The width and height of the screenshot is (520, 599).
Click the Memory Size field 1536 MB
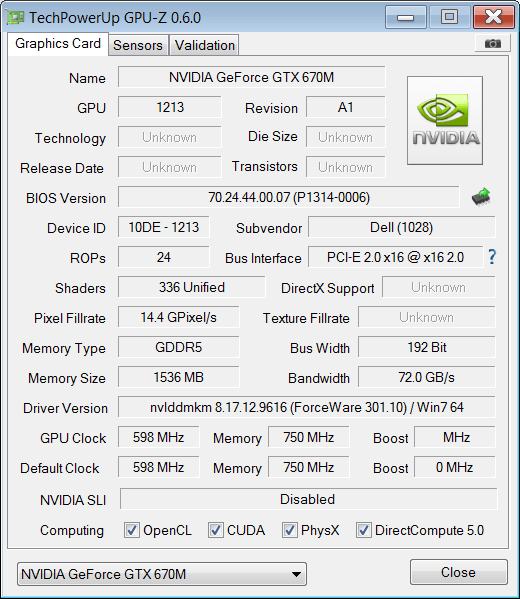(178, 377)
